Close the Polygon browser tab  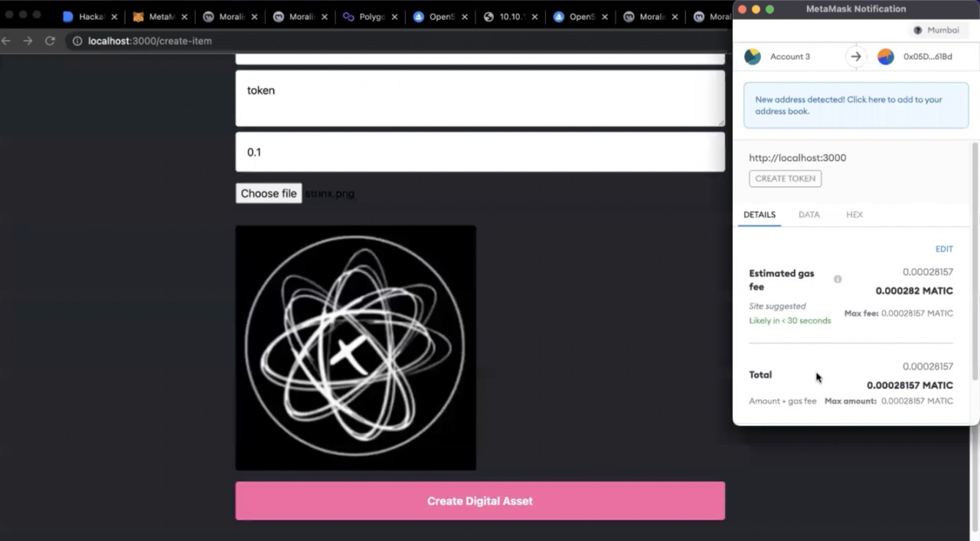coord(395,16)
